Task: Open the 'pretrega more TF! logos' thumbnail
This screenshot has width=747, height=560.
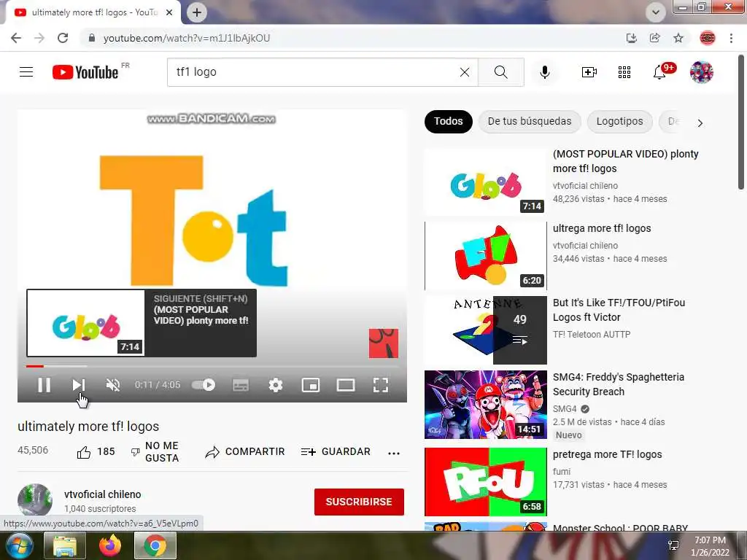Action: [485, 481]
